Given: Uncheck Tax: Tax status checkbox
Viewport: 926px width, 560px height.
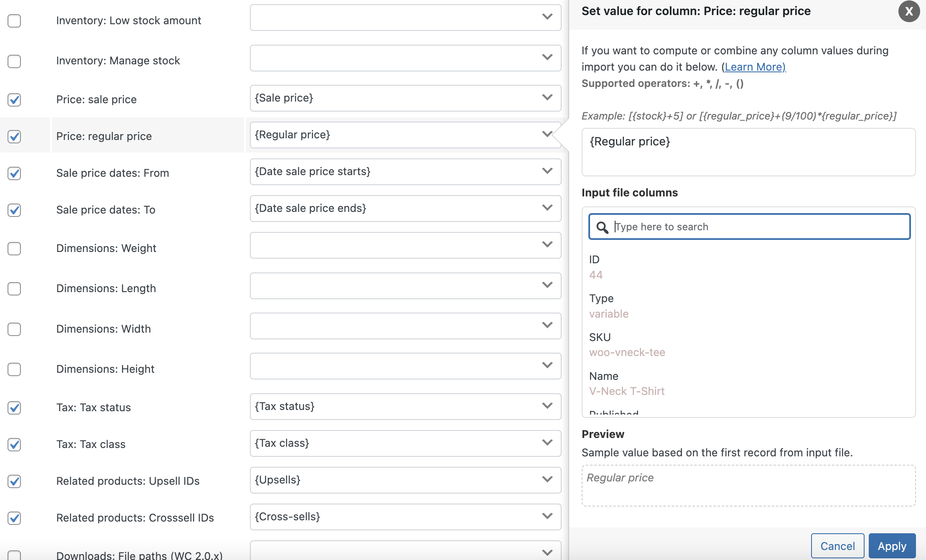Looking at the screenshot, I should point(14,407).
